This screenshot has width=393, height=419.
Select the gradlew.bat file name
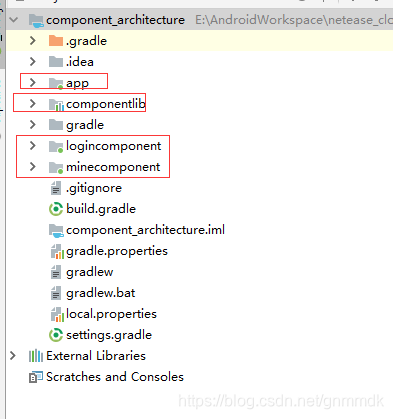tap(100, 293)
